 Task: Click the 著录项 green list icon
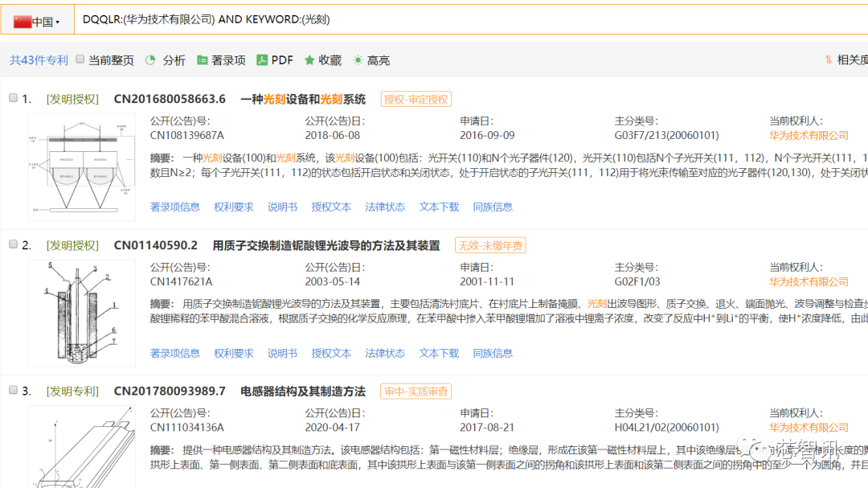click(x=202, y=59)
